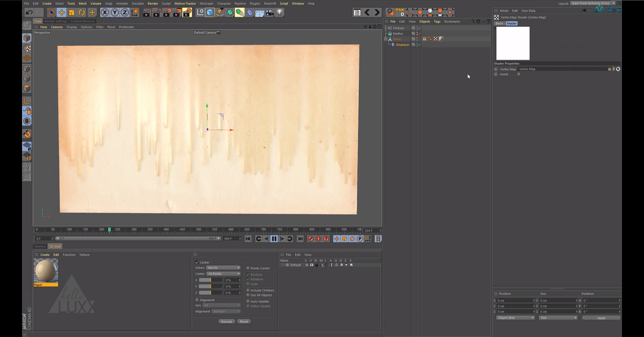Screen dimensions: 644x337
Task: Select the Live Selection tool
Action: pos(51,13)
